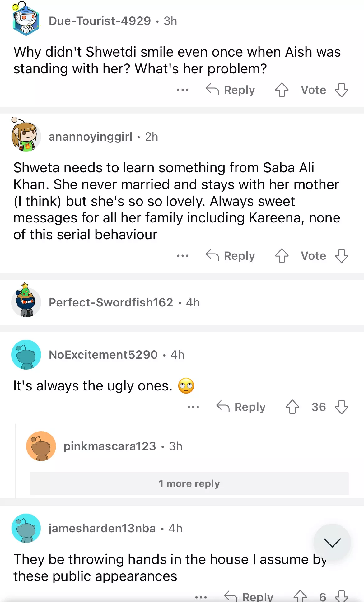Viewport: 364px width, 602px height.
Task: Reply to NoExcitement5290's comment
Action: click(x=241, y=407)
